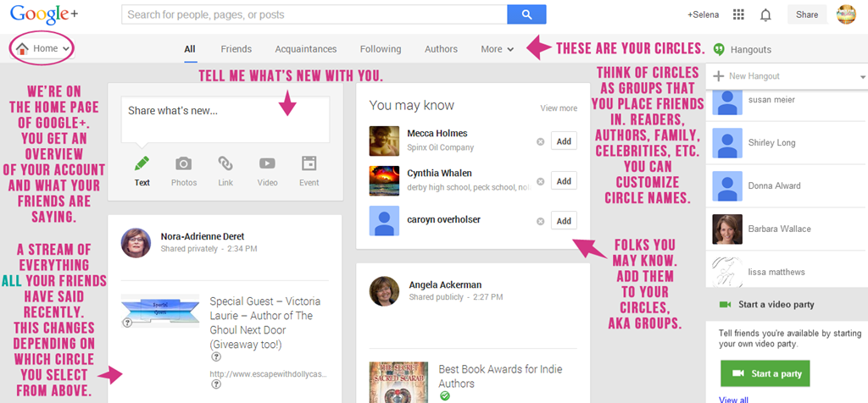Dismiss Cynthia Whalen suggestion

pyautogui.click(x=540, y=181)
